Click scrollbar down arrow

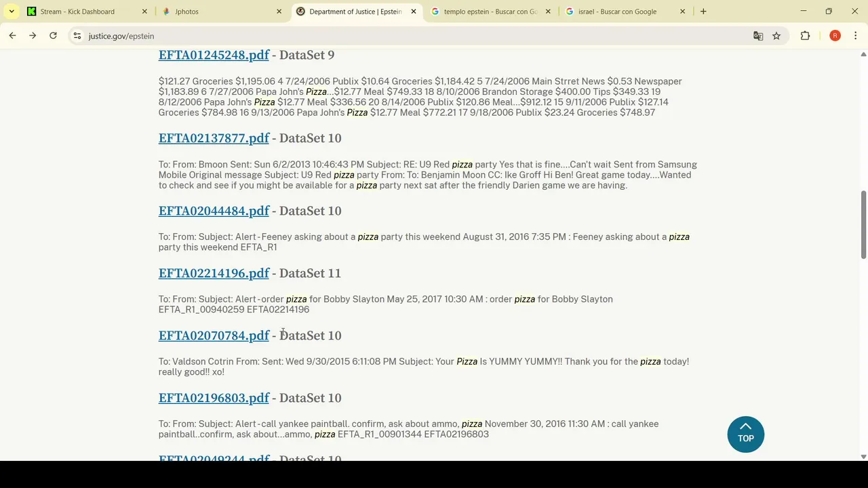coord(863,457)
